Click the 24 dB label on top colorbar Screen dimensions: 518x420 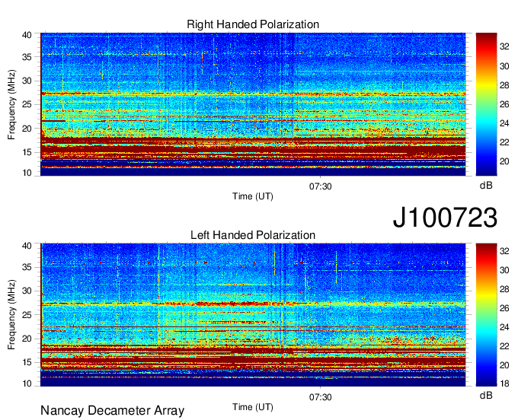click(x=504, y=123)
